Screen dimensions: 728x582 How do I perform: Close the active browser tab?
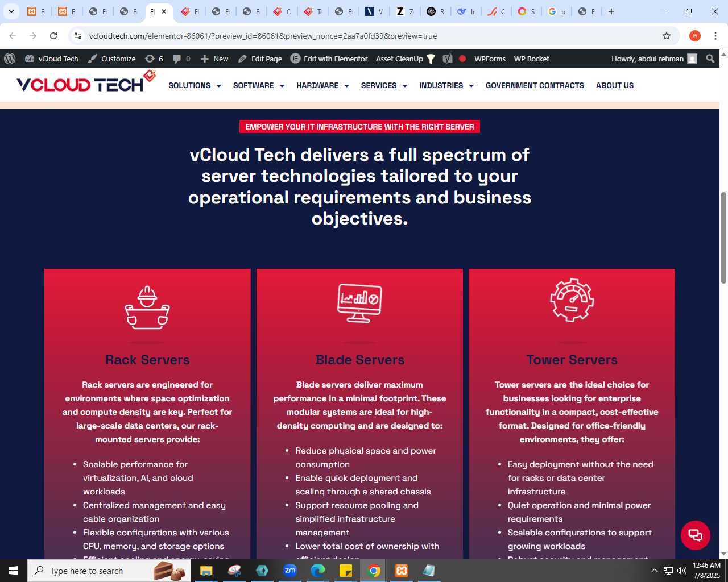click(164, 11)
